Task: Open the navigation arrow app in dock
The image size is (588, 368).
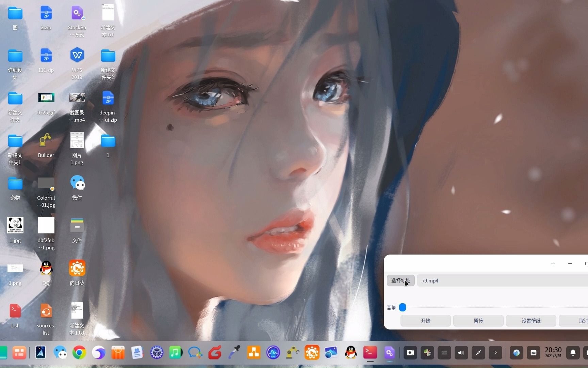Action: [x=40, y=353]
